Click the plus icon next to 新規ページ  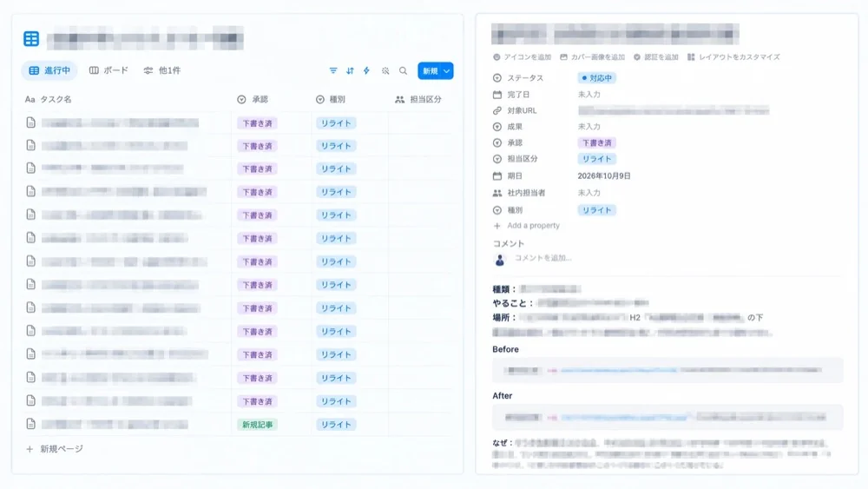pyautogui.click(x=30, y=449)
